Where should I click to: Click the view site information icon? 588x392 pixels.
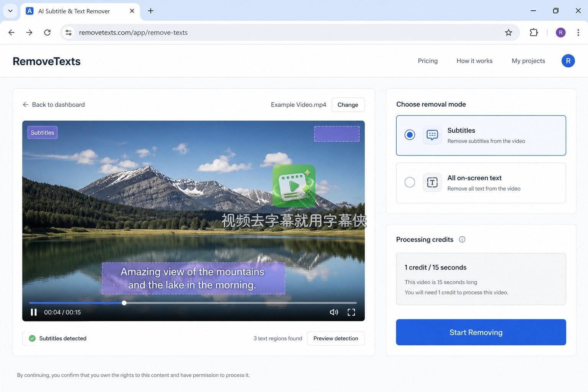[69, 33]
